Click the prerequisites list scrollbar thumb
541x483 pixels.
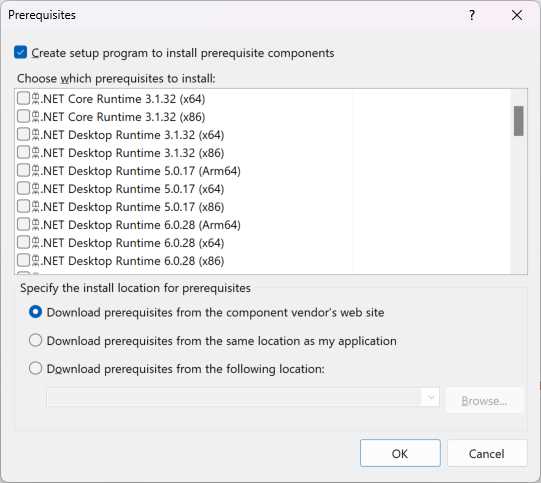518,121
